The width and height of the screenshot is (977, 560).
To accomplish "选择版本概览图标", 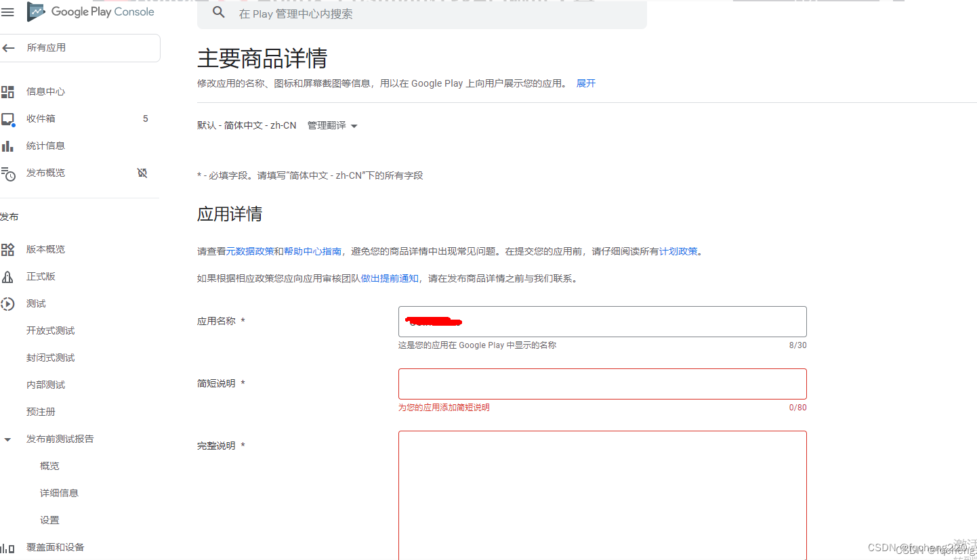I will coord(9,249).
